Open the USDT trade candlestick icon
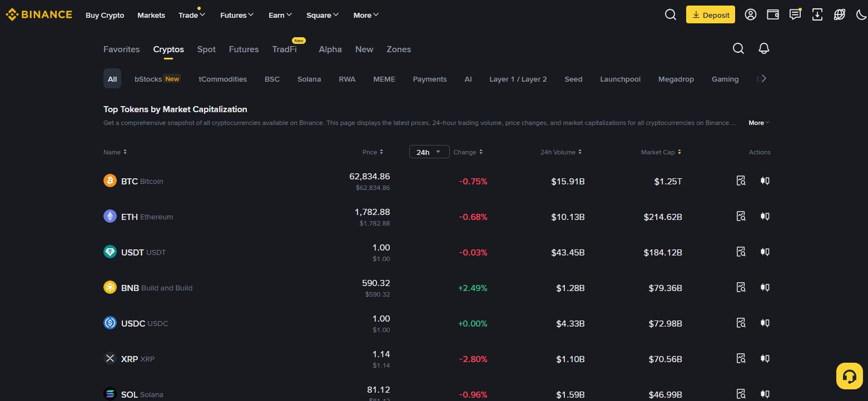Viewport: 868px width, 401px height. click(x=765, y=252)
